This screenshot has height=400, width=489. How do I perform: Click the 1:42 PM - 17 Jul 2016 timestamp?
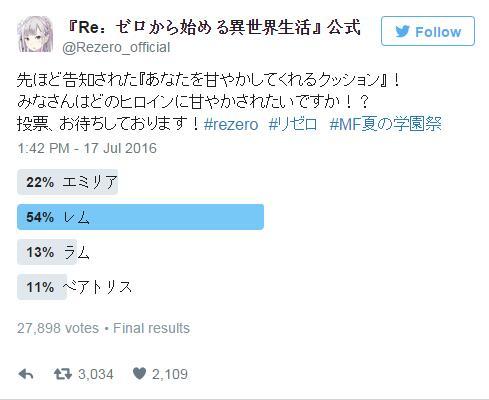[87, 148]
